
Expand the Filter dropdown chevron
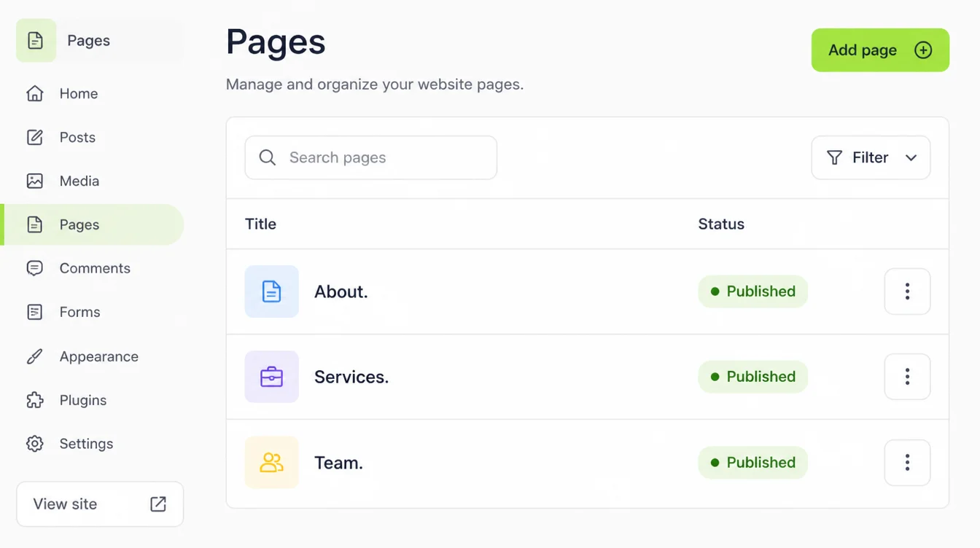[911, 157]
